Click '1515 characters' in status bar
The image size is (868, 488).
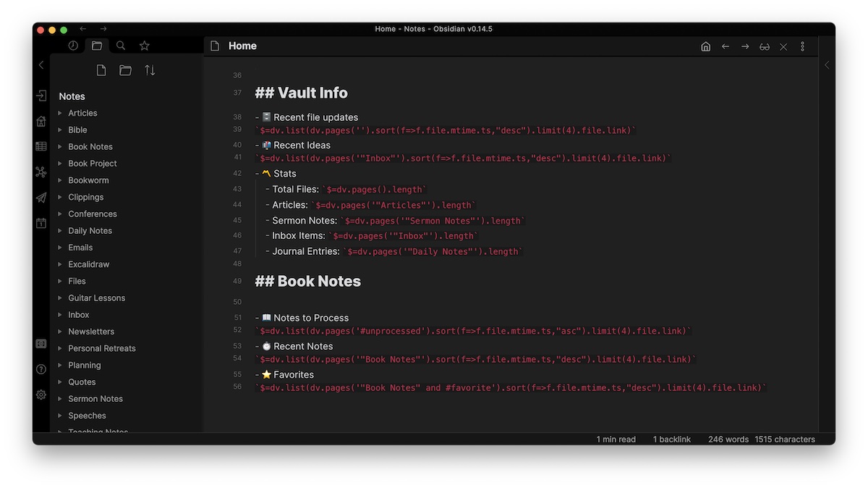pos(785,439)
